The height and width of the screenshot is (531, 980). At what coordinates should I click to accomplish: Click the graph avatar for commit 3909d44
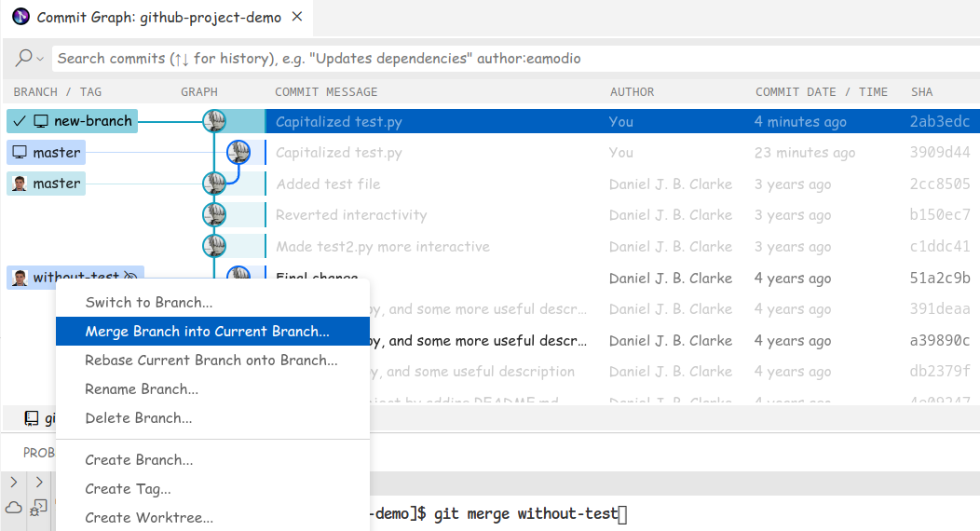coord(239,153)
